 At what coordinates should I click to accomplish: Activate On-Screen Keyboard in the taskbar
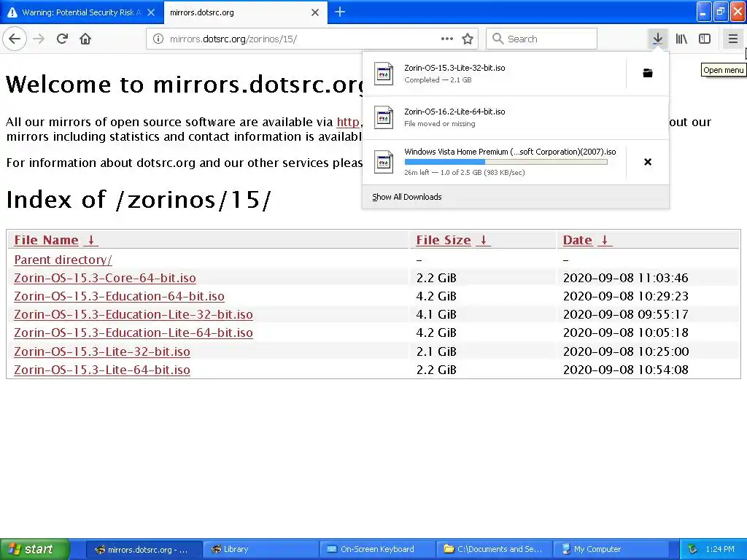tap(377, 549)
